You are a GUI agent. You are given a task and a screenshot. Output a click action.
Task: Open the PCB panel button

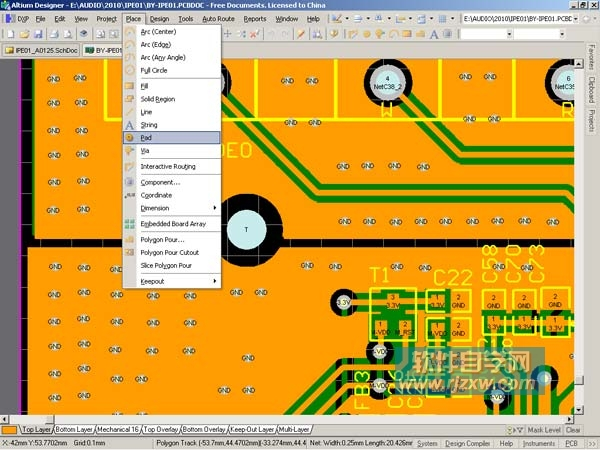click(x=571, y=443)
